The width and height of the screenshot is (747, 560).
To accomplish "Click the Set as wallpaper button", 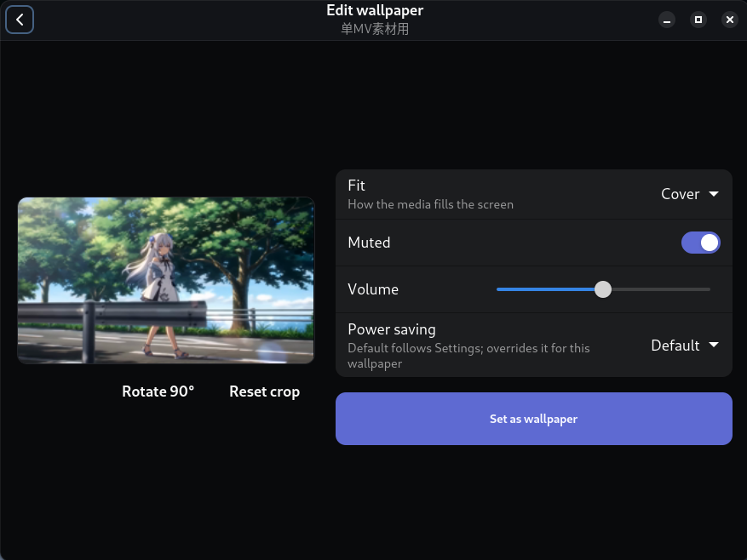I will pyautogui.click(x=533, y=419).
